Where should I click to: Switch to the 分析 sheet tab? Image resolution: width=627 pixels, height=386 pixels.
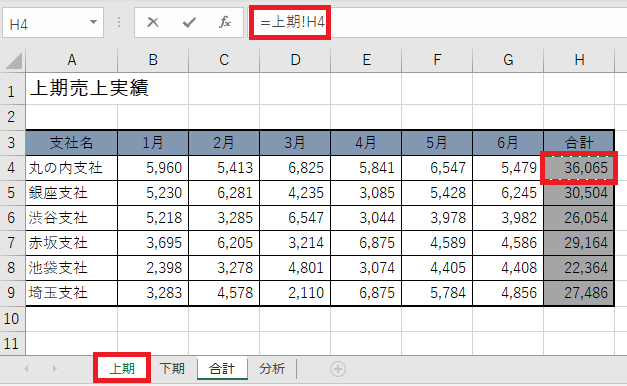pos(272,368)
